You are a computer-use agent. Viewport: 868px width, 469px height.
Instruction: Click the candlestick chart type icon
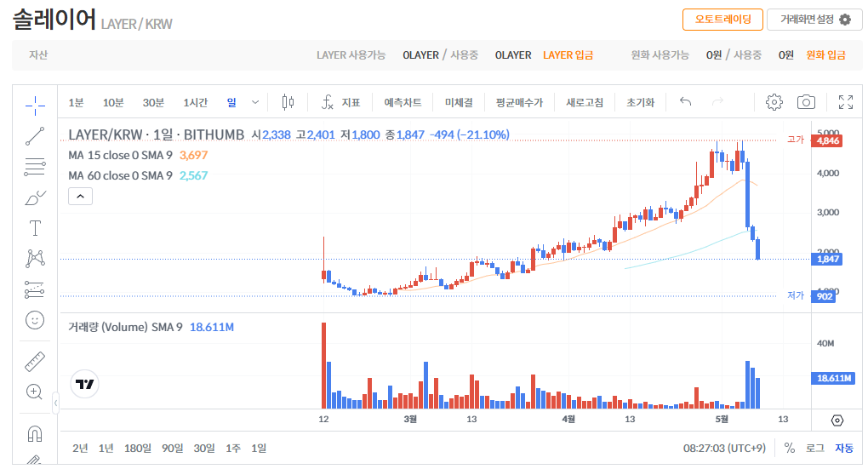pyautogui.click(x=288, y=102)
